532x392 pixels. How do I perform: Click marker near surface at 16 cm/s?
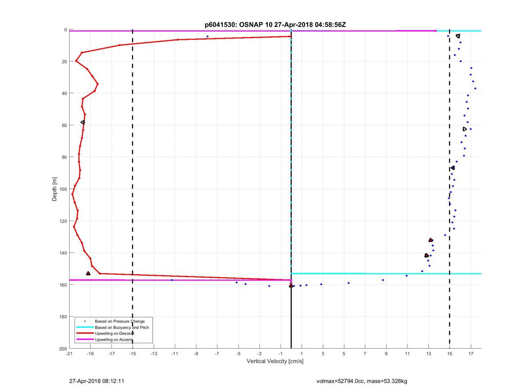pos(458,36)
